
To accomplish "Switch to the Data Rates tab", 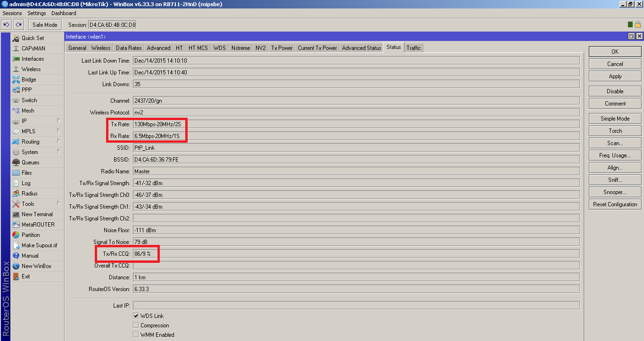I will pos(129,48).
